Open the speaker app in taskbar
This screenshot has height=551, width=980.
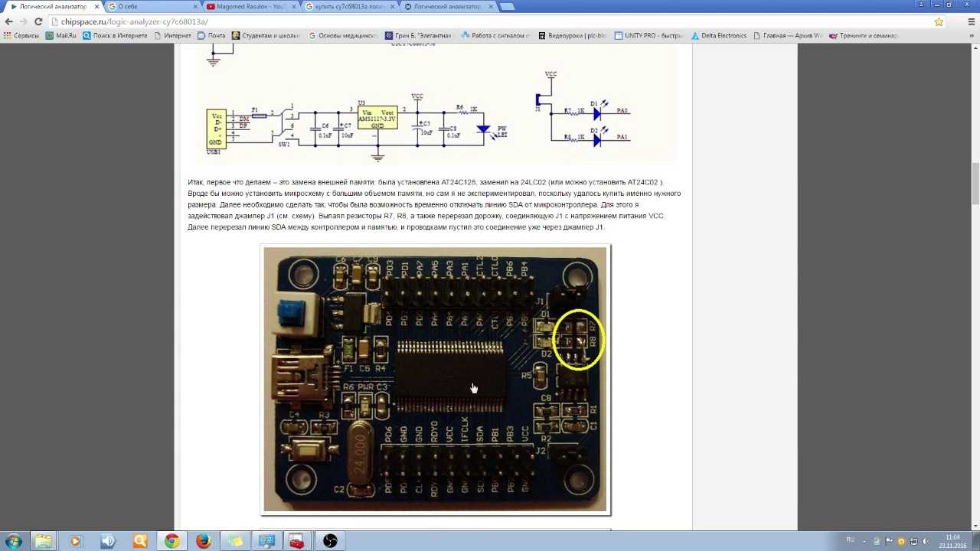click(x=107, y=541)
